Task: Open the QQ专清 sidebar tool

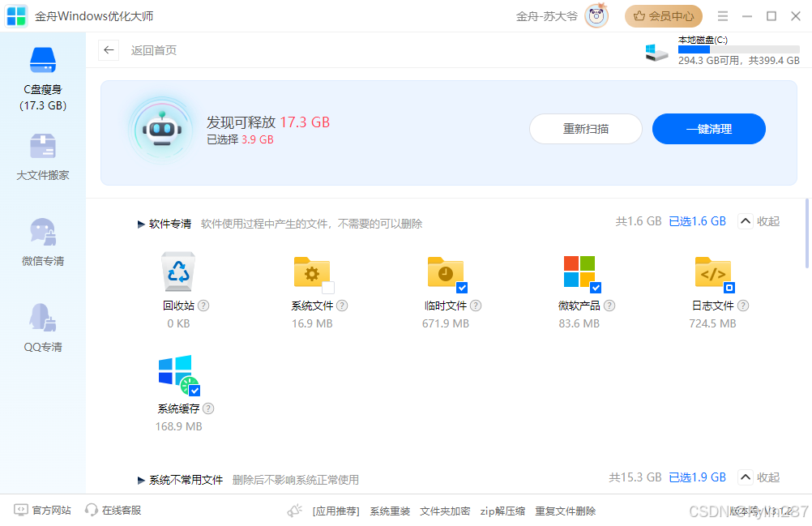Action: coord(43,327)
